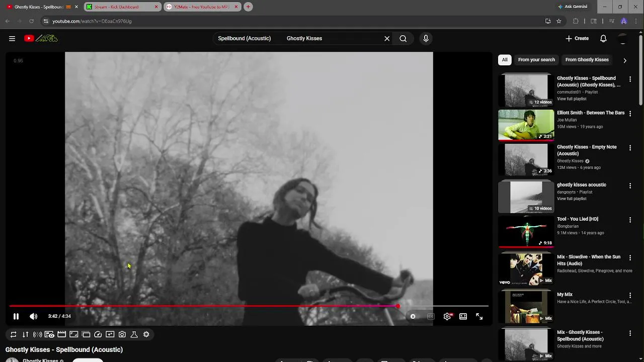Toggle cinema mode clapperboard icon
Image resolution: width=644 pixels, height=362 pixels.
coord(61,334)
